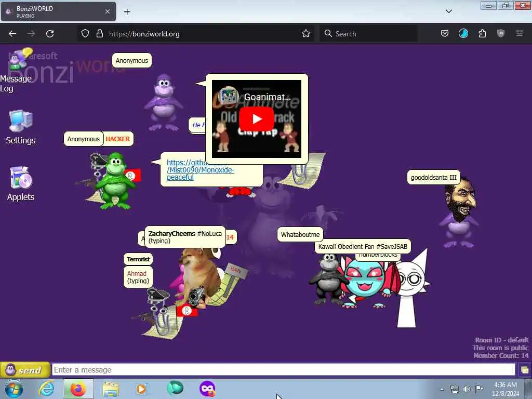This screenshot has width=532, height=399.
Task: Open the Firefox hamburger menu
Action: (x=520, y=33)
